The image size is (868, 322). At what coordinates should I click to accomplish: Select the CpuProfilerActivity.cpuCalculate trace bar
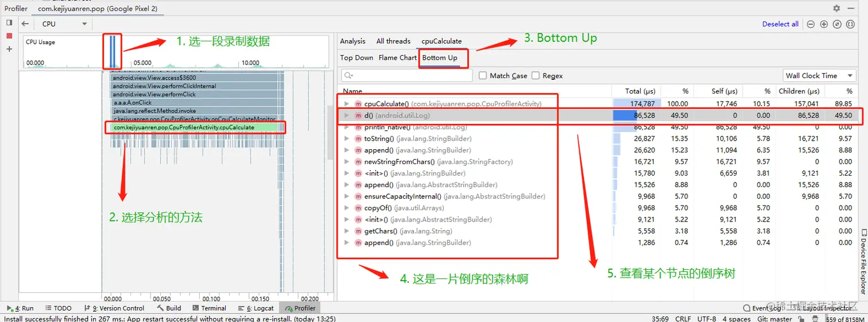point(194,127)
